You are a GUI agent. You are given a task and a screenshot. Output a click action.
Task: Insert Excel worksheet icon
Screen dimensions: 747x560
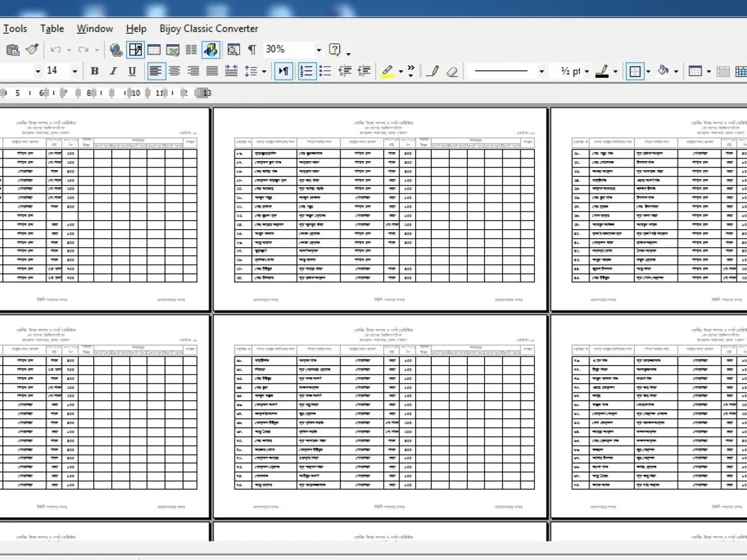click(173, 49)
